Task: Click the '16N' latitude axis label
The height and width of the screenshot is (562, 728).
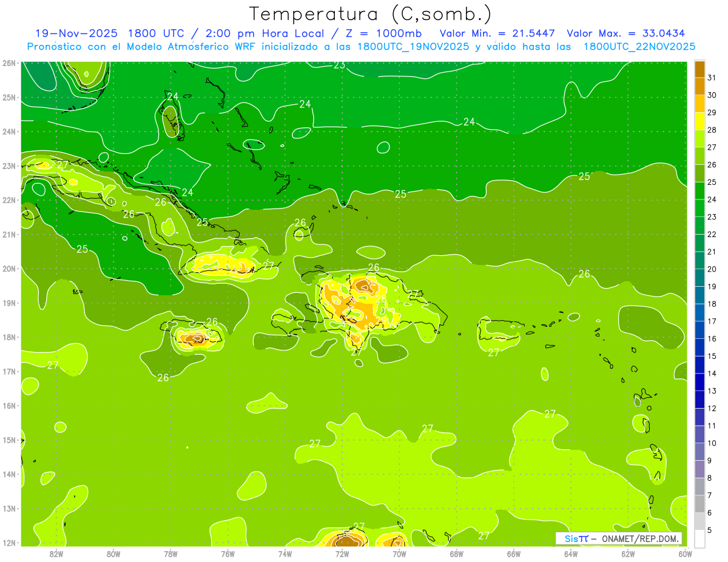Action: pos(9,406)
